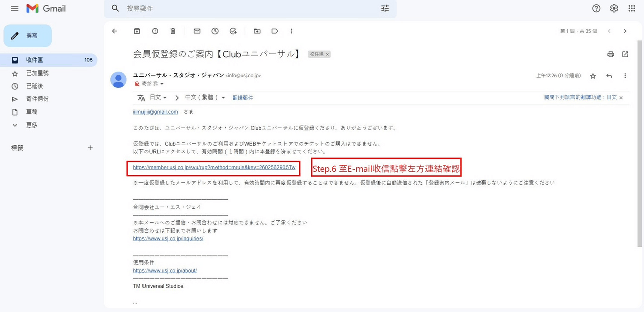
Task: Expand recipient details dropdown arrow
Action: [162, 84]
